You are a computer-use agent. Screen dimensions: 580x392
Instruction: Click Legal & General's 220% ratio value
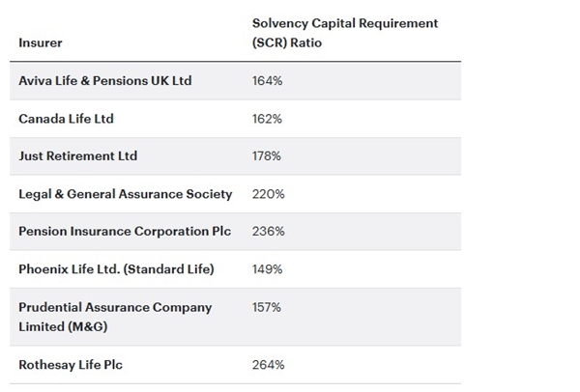coord(267,194)
